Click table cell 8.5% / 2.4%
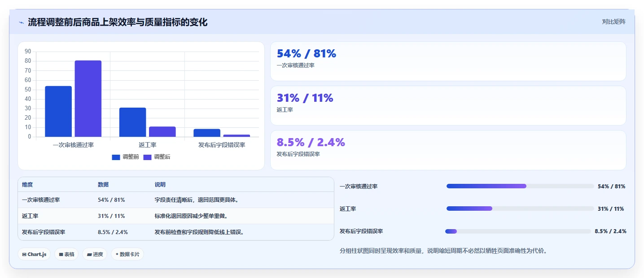Image resolution: width=644 pixels, height=278 pixels. pos(113,232)
